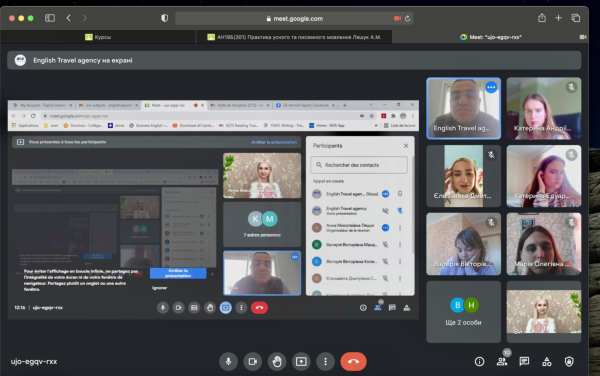The width and height of the screenshot is (600, 376).
Task: Go back with Safari back chevron
Action: (68, 18)
